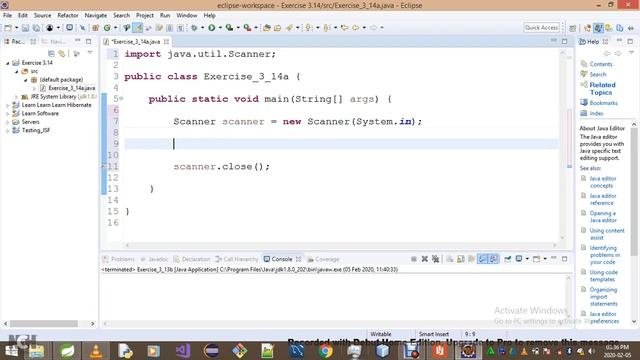Open VLC media player from taskbar
This screenshot has height=360, width=640.
tap(96, 351)
